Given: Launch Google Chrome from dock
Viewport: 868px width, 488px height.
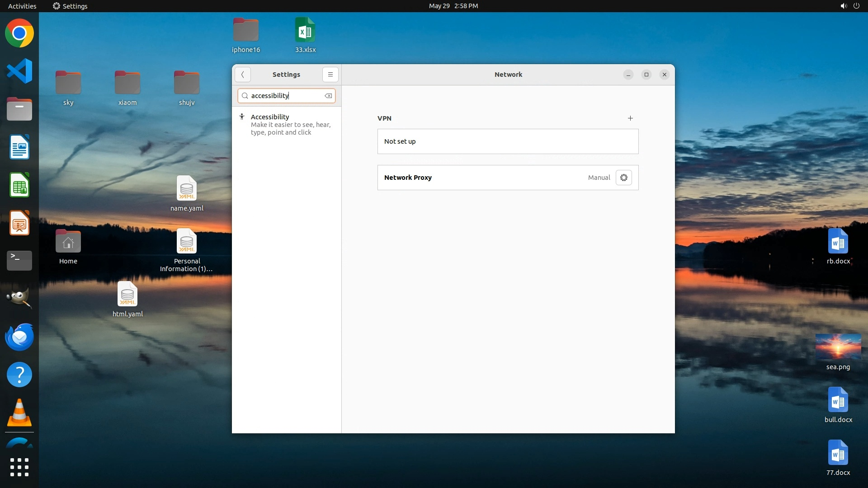Looking at the screenshot, I should coord(19,33).
